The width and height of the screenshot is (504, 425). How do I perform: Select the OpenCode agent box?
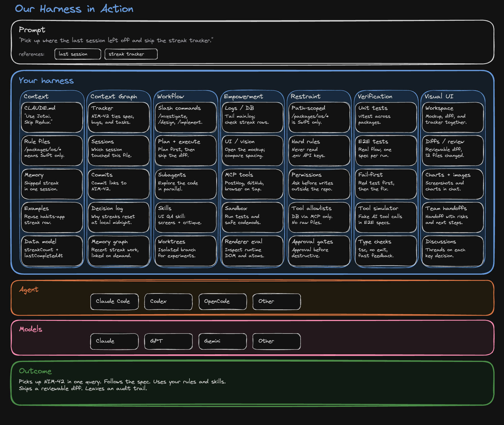point(223,301)
